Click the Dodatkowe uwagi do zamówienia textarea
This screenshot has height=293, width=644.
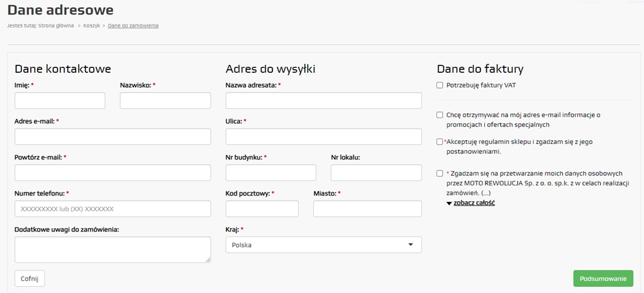point(113,250)
